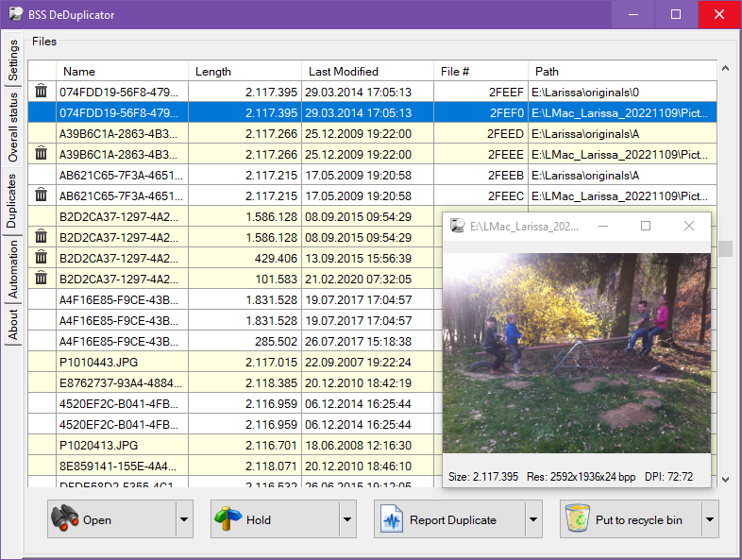Click trash icon on the 429.406 row
The width and height of the screenshot is (742, 560).
coord(42,258)
